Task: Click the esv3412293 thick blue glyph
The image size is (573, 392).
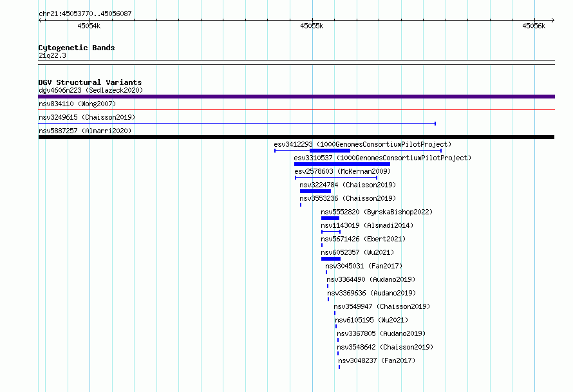Action: (x=330, y=151)
